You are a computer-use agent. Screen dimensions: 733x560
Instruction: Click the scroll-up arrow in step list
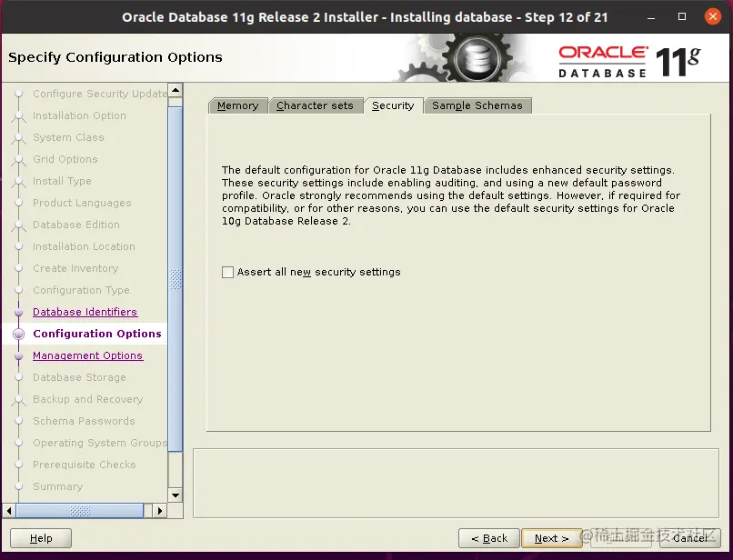tap(176, 90)
